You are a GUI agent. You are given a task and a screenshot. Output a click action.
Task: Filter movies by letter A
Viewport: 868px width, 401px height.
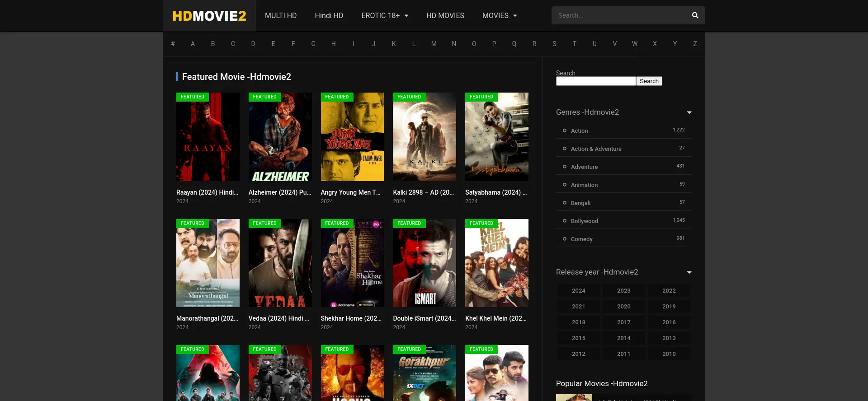point(193,44)
